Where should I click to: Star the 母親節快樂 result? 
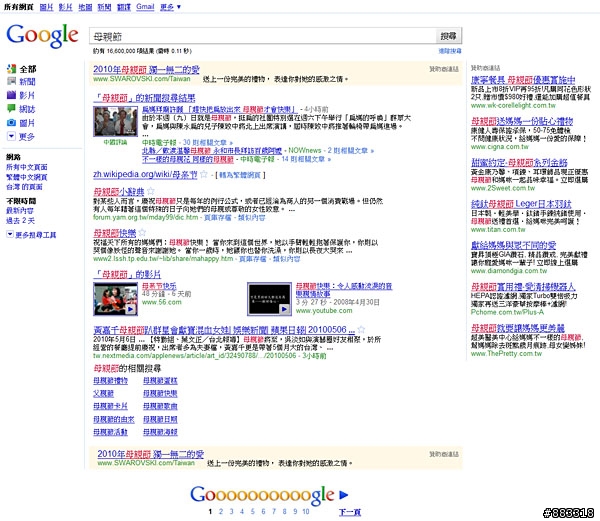pyautogui.click(x=142, y=232)
